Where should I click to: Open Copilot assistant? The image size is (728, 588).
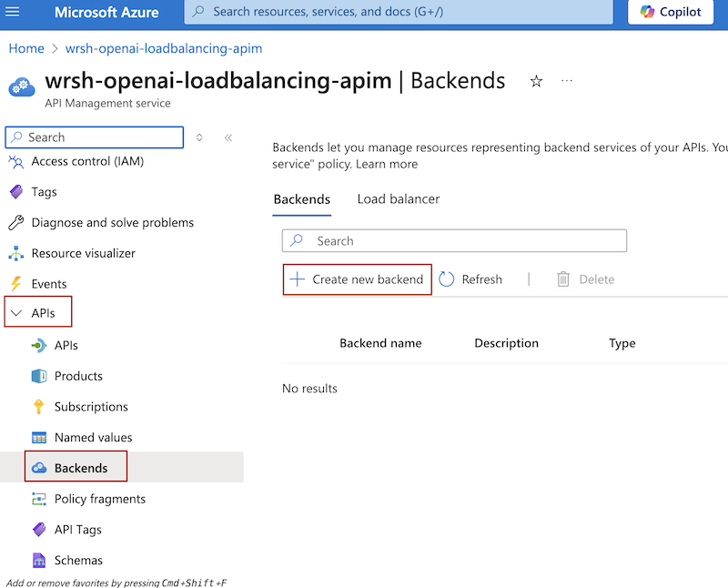click(671, 12)
